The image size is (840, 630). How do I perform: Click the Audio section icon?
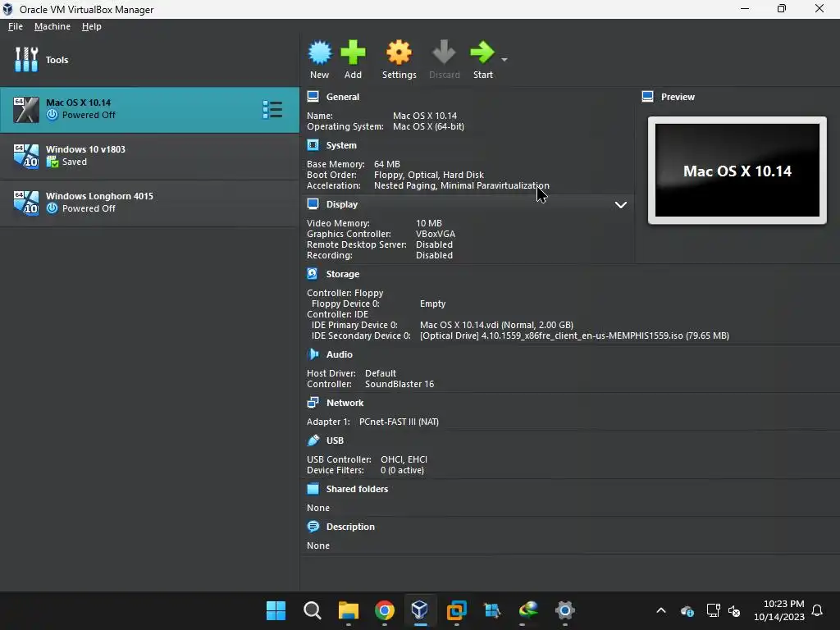pos(313,354)
